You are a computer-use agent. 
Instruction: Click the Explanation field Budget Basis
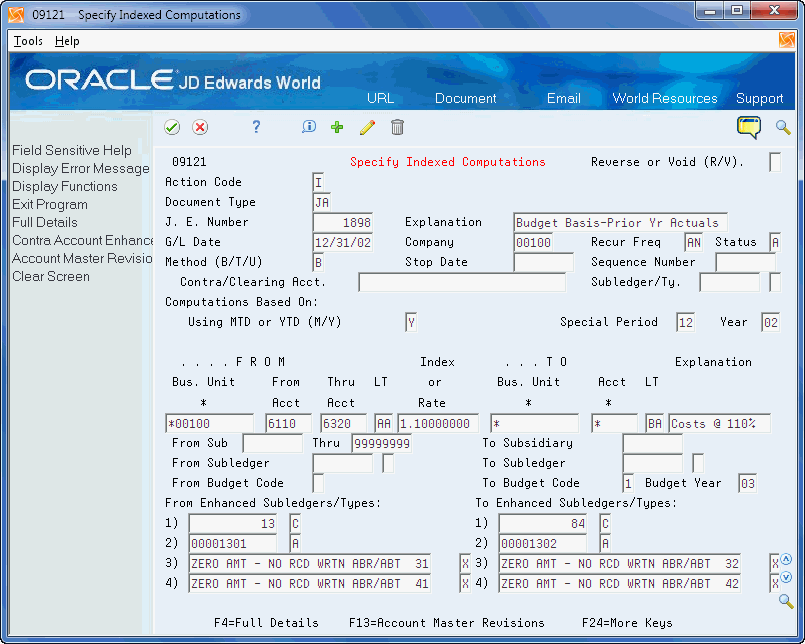pos(620,222)
